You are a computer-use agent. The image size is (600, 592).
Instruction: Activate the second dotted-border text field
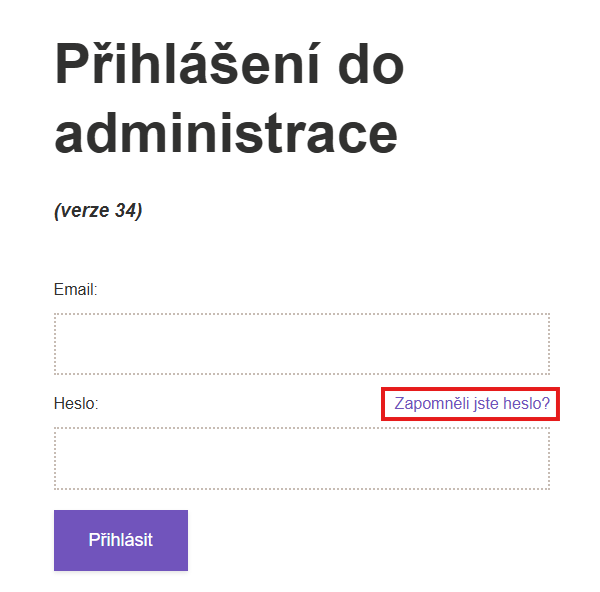tap(301, 459)
